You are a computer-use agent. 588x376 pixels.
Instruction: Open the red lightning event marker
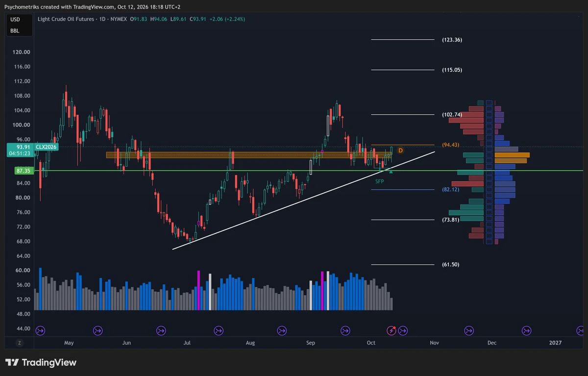[392, 330]
